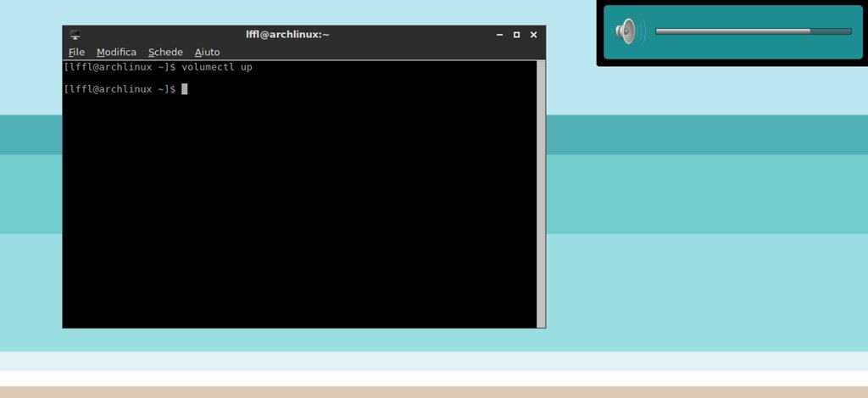The image size is (868, 398).
Task: Click the terminal cursor at the empty prompt
Action: click(185, 89)
